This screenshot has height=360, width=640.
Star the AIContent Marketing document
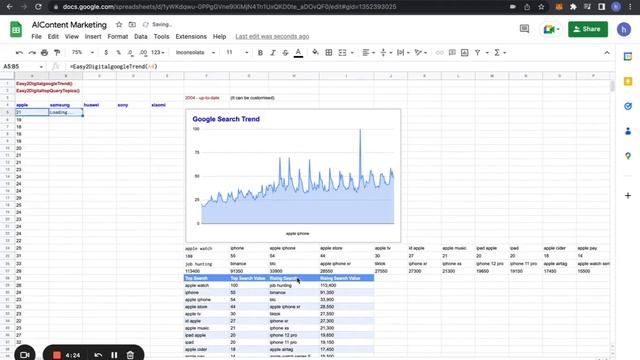pyautogui.click(x=119, y=24)
